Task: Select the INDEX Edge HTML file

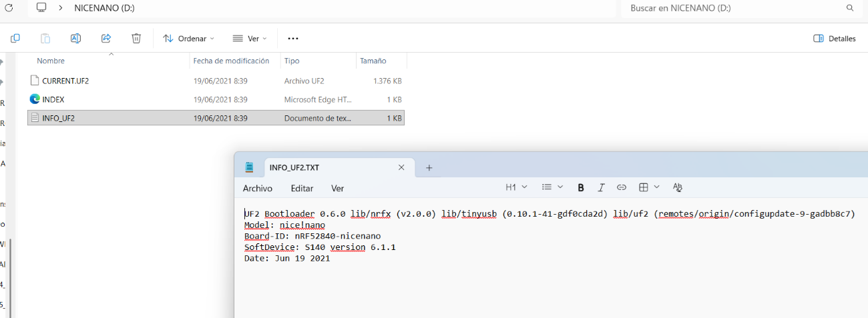Action: pyautogui.click(x=216, y=99)
